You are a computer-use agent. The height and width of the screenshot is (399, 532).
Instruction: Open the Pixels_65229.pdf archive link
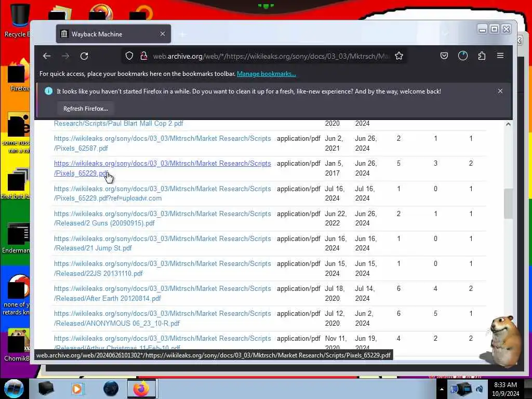pyautogui.click(x=162, y=168)
